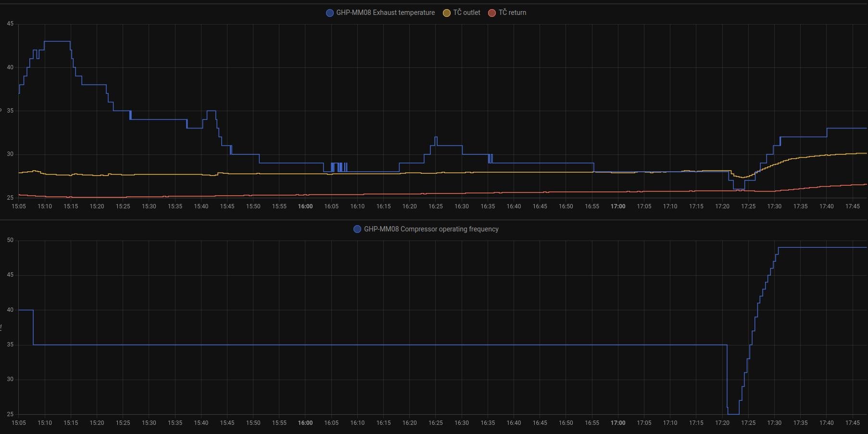The image size is (868, 434).
Task: Click the 25 value on the compressor frequency y-axis
Action: pos(10,414)
